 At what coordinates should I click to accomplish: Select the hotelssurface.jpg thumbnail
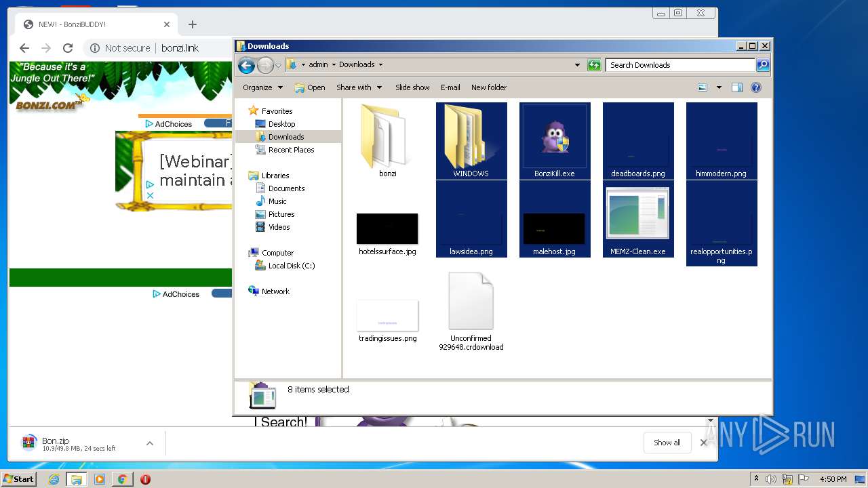(x=387, y=228)
